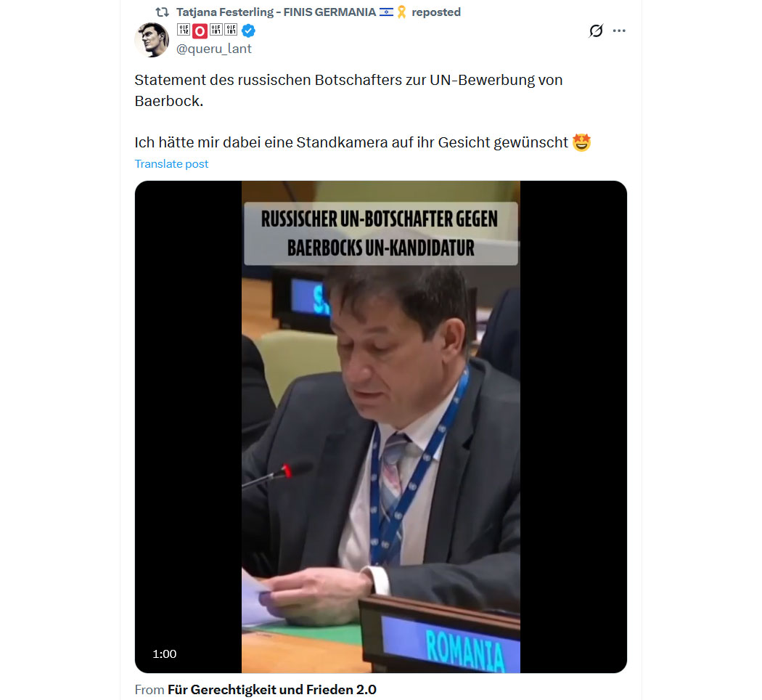This screenshot has height=700, width=762.
Task: Click the red O emoji in display name
Action: (200, 31)
